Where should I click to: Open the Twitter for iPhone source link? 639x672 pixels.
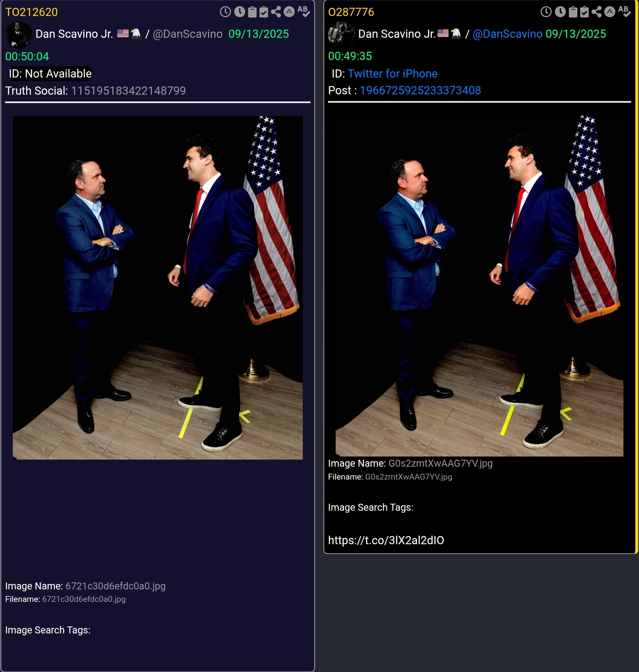point(392,74)
